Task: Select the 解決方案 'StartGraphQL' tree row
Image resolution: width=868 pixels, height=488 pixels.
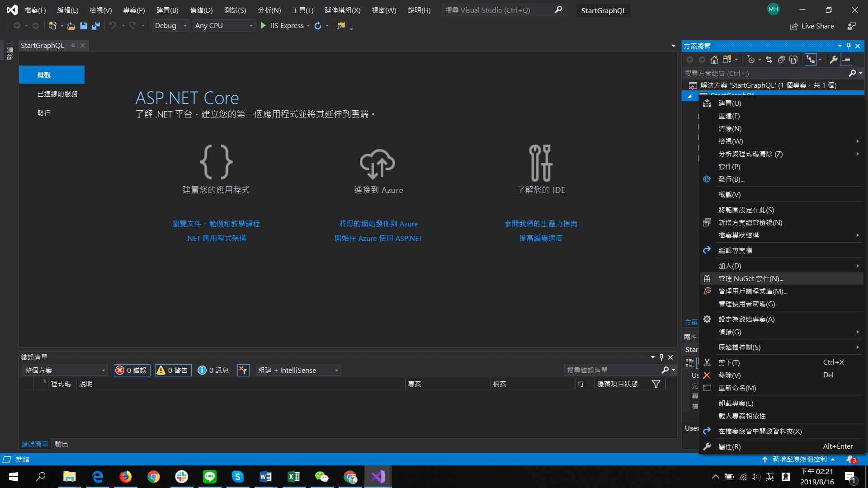Action: coord(773,85)
